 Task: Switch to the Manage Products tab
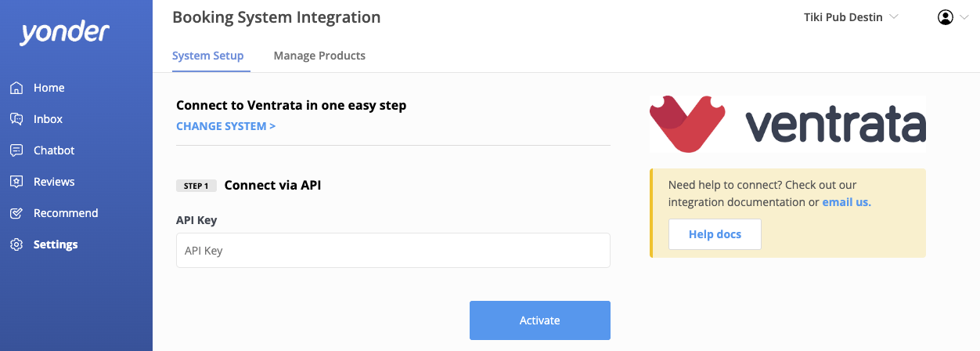point(319,56)
